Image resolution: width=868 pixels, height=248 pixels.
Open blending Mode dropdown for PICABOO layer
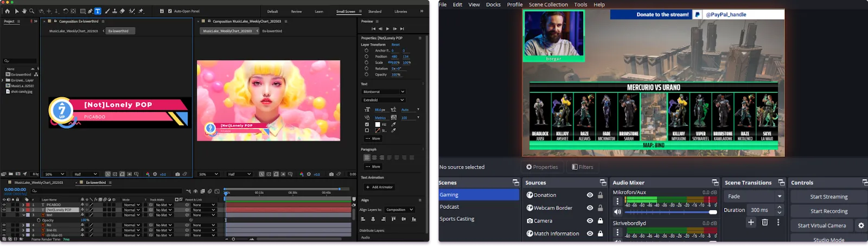click(x=132, y=205)
